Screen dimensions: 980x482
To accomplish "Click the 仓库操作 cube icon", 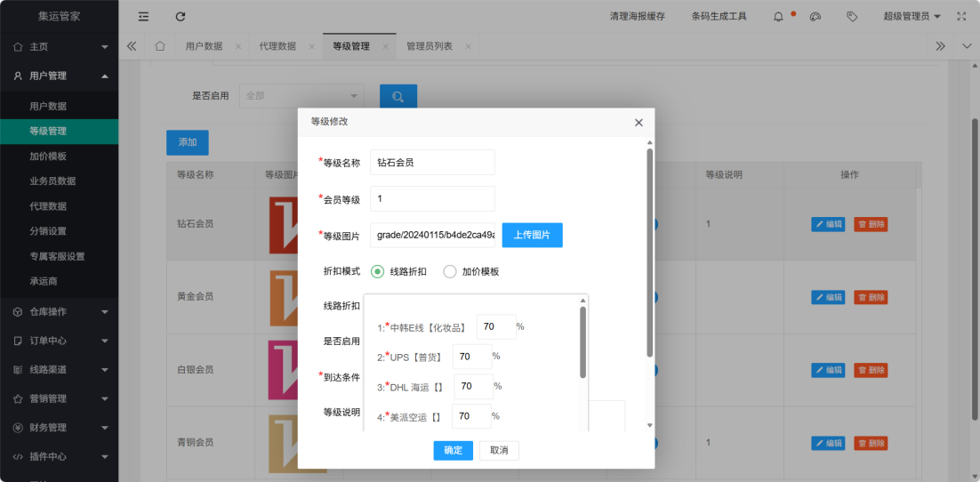I will [18, 312].
